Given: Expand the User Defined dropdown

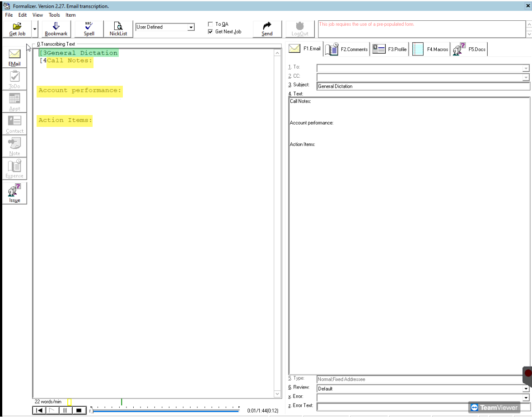Looking at the screenshot, I should click(x=191, y=28).
